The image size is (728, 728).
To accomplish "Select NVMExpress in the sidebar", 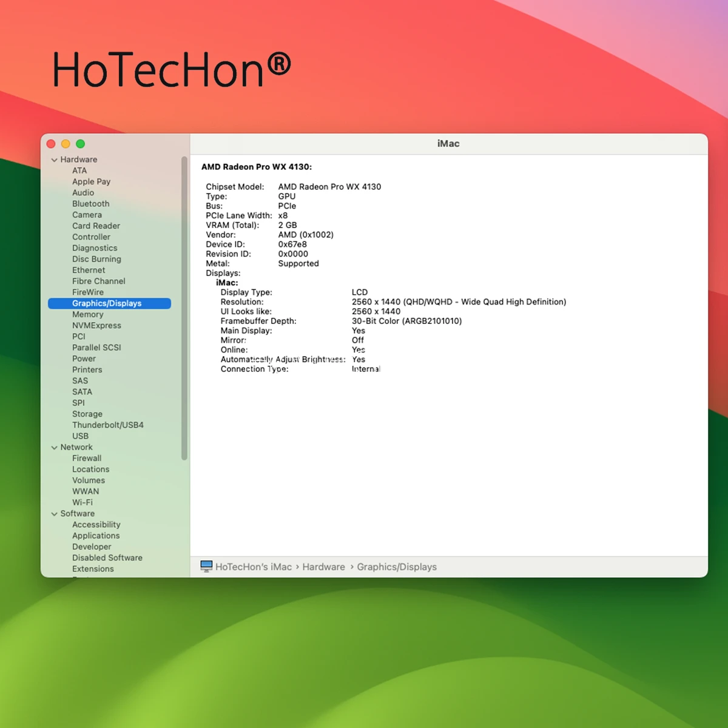I will tap(96, 325).
